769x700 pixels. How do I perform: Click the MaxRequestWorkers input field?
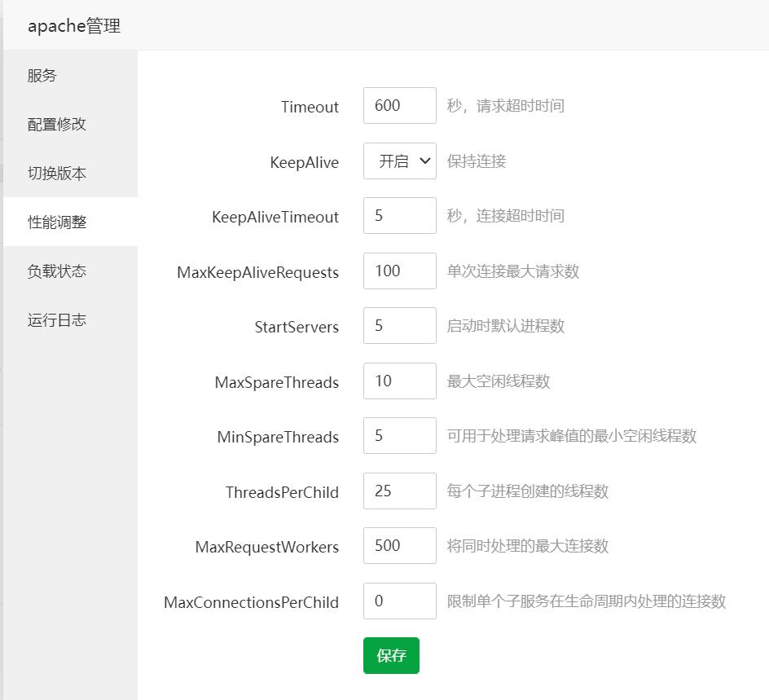400,545
